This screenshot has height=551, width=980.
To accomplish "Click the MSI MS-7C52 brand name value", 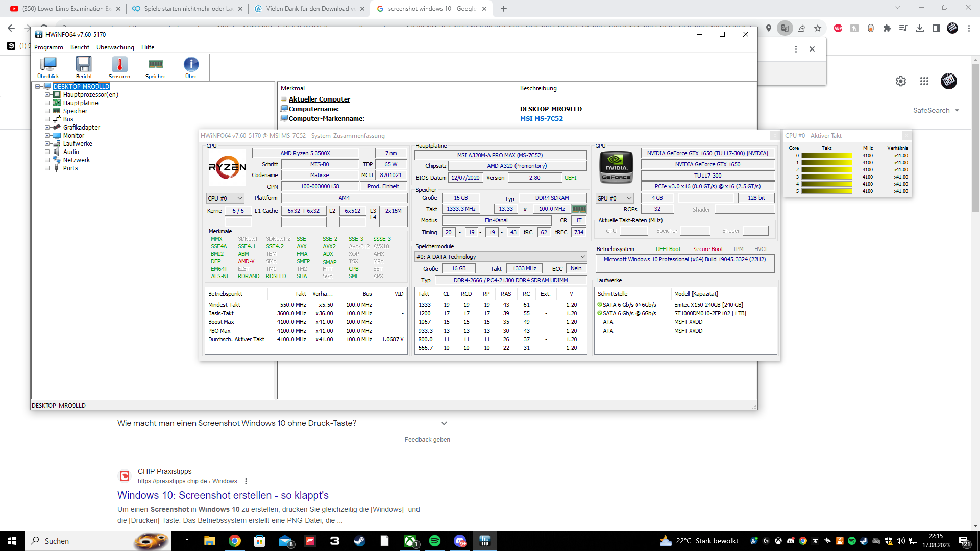I will [542, 119].
